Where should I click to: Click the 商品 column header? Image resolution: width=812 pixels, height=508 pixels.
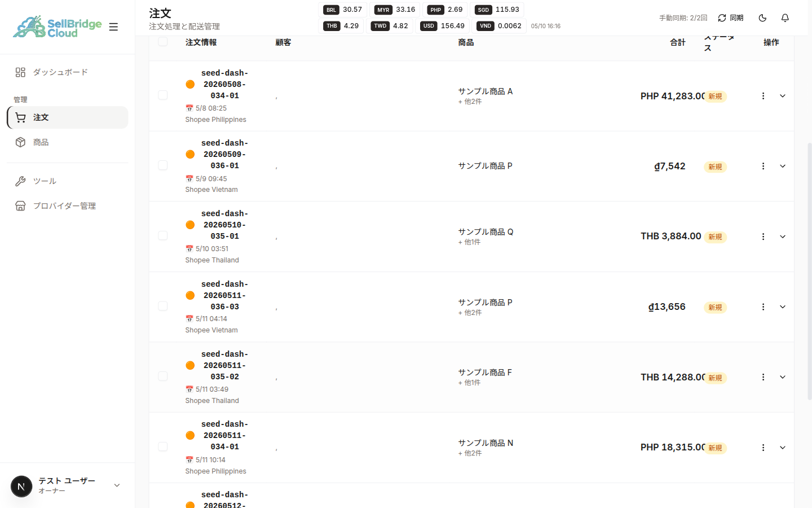click(x=466, y=42)
